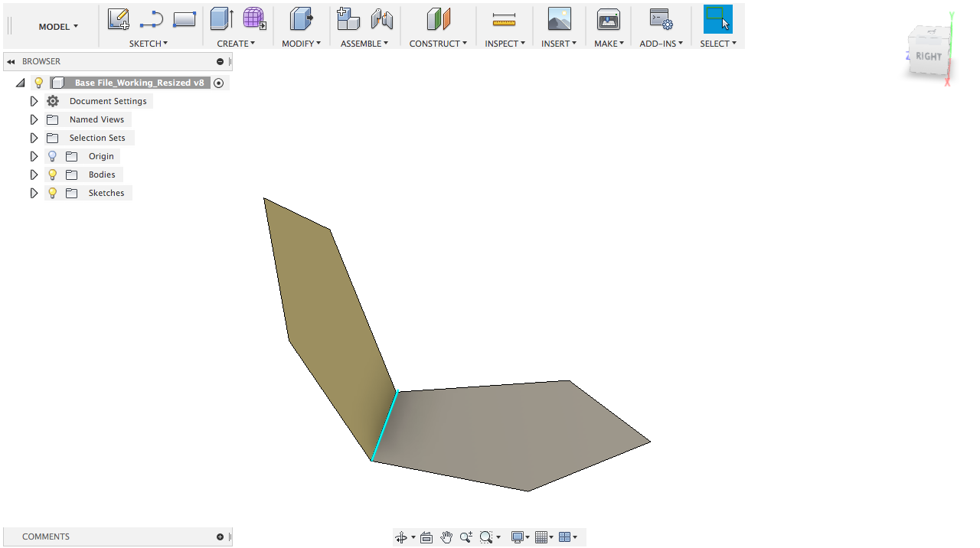
Task: Click the Grid and Snaps icon
Action: click(541, 537)
